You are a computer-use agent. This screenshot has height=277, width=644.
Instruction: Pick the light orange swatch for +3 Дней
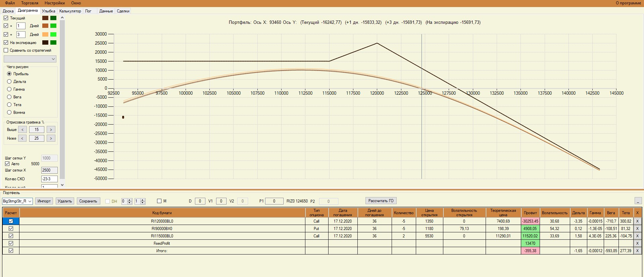(x=45, y=35)
